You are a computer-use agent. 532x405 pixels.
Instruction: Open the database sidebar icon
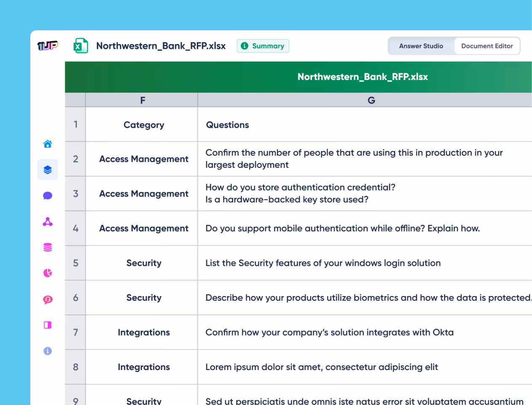coord(48,247)
